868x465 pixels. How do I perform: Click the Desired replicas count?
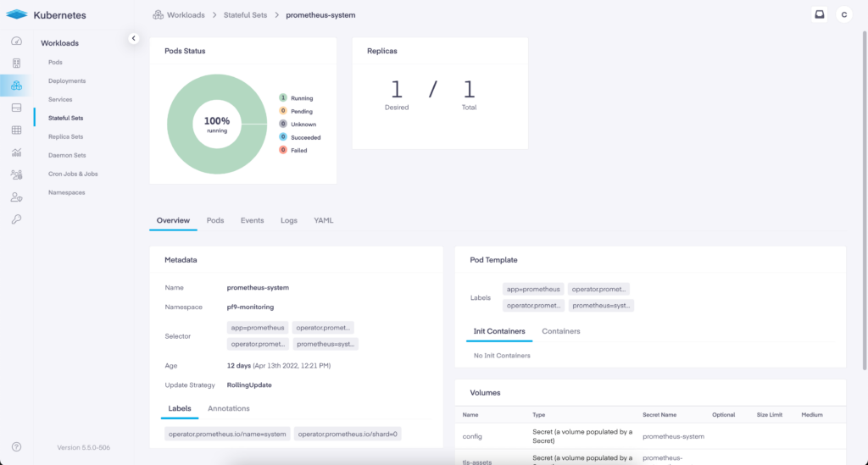(397, 90)
